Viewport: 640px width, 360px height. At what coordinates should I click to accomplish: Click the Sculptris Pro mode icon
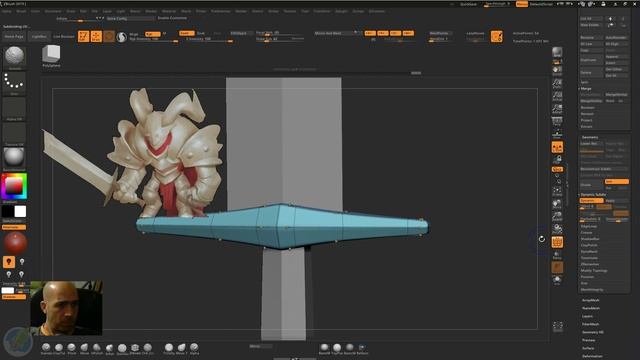pyautogui.click(x=121, y=37)
